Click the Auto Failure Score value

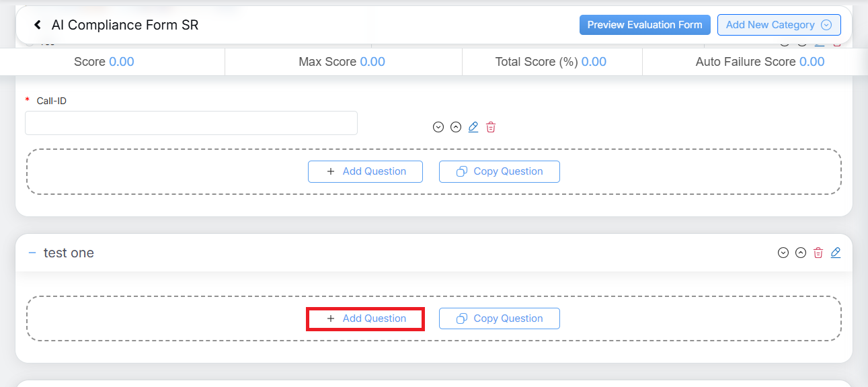(x=812, y=62)
